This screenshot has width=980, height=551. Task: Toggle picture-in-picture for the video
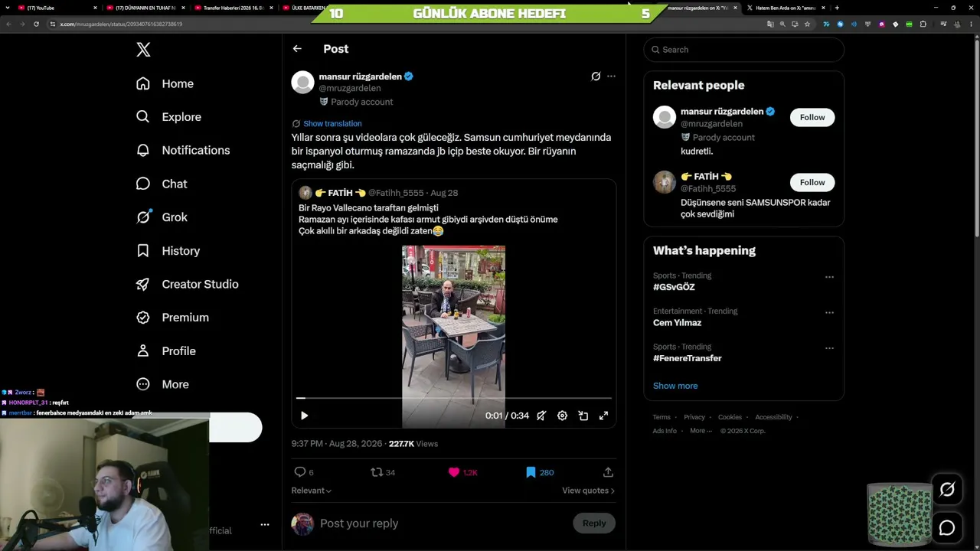coord(583,416)
